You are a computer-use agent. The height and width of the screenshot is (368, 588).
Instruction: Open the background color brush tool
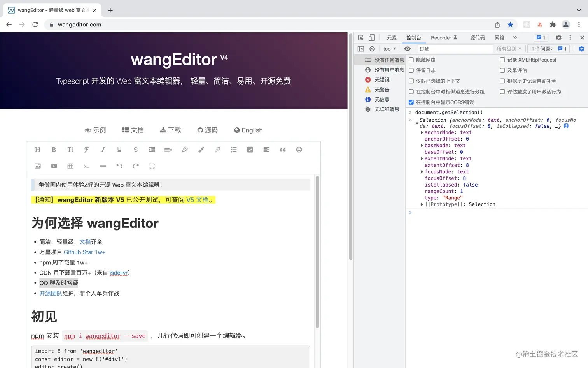pos(201,150)
